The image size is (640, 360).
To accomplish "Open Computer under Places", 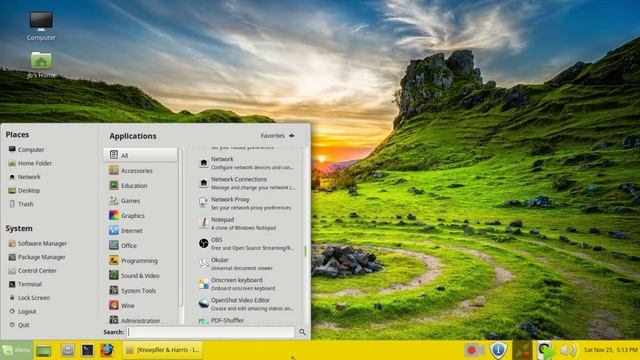I will (x=27, y=150).
